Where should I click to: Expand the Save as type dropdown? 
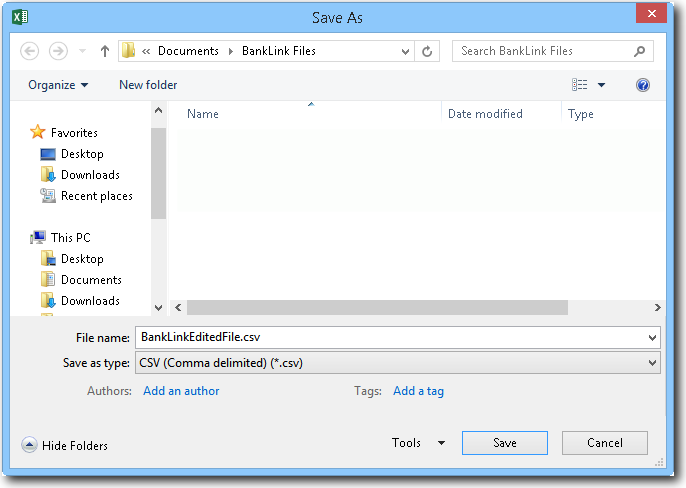point(653,363)
